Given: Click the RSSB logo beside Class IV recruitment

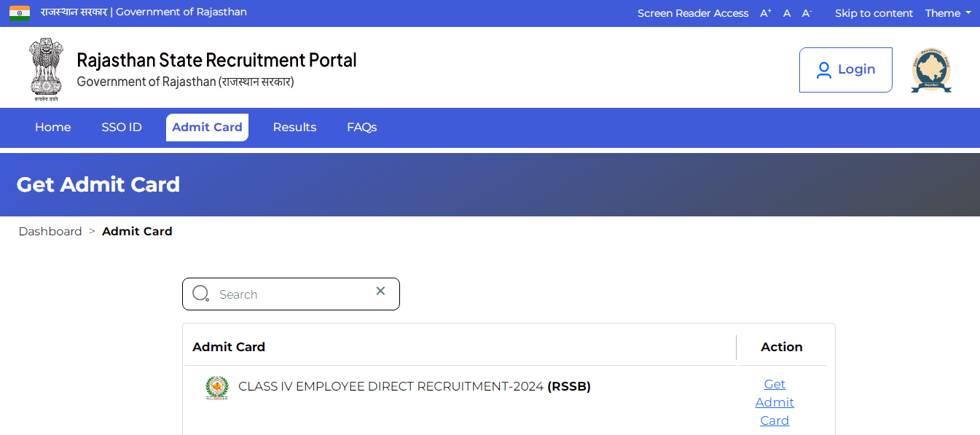Looking at the screenshot, I should pos(217,388).
